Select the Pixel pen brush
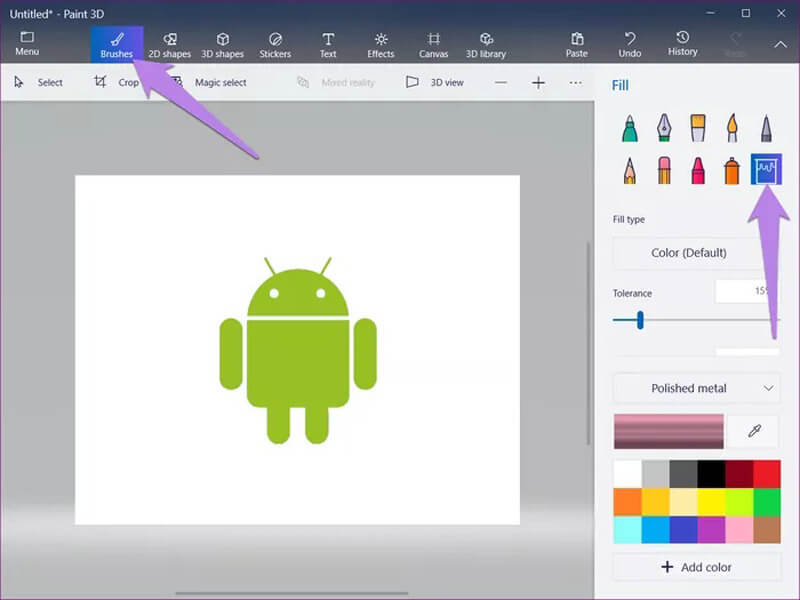Viewport: 800px width, 600px height. coord(766,128)
